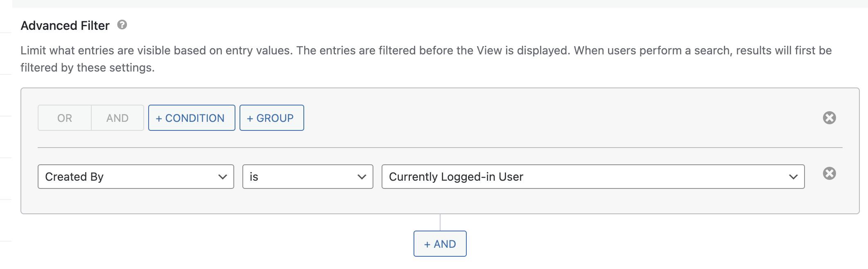Remove the entire filter group with top X
This screenshot has height=269, width=868.
pyautogui.click(x=829, y=118)
